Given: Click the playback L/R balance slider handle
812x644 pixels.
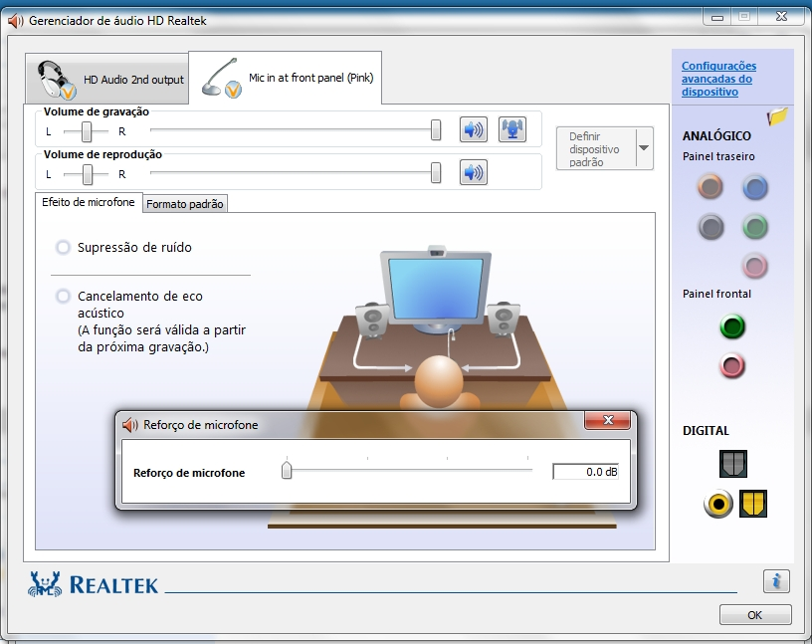Looking at the screenshot, I should point(88,174).
